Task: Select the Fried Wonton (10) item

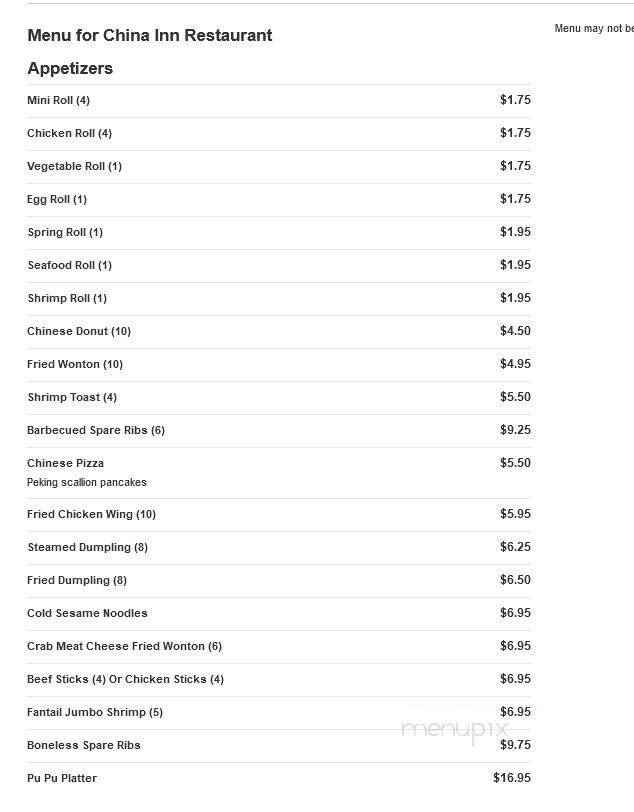Action: click(75, 364)
